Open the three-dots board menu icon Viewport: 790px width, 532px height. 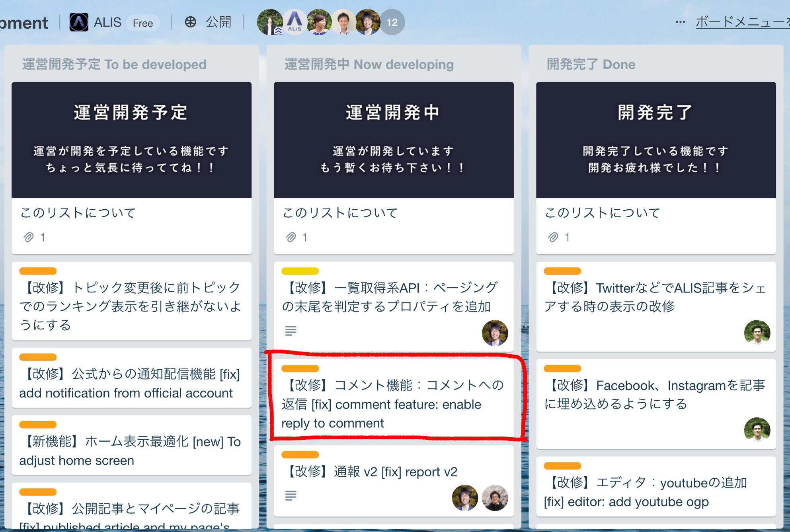(x=680, y=22)
